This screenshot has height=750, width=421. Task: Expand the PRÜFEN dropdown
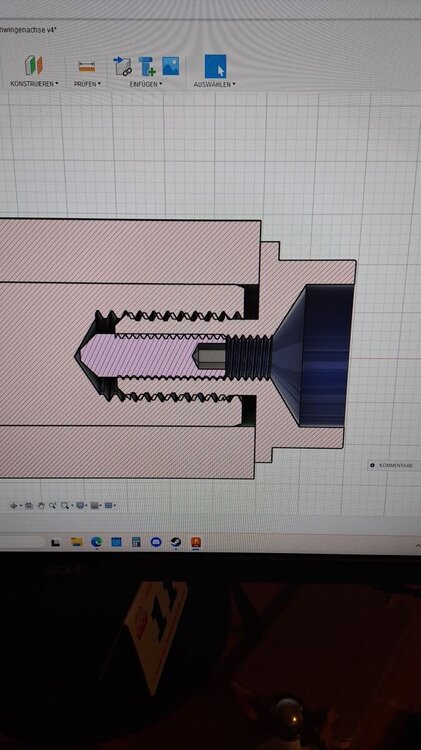click(x=87, y=84)
